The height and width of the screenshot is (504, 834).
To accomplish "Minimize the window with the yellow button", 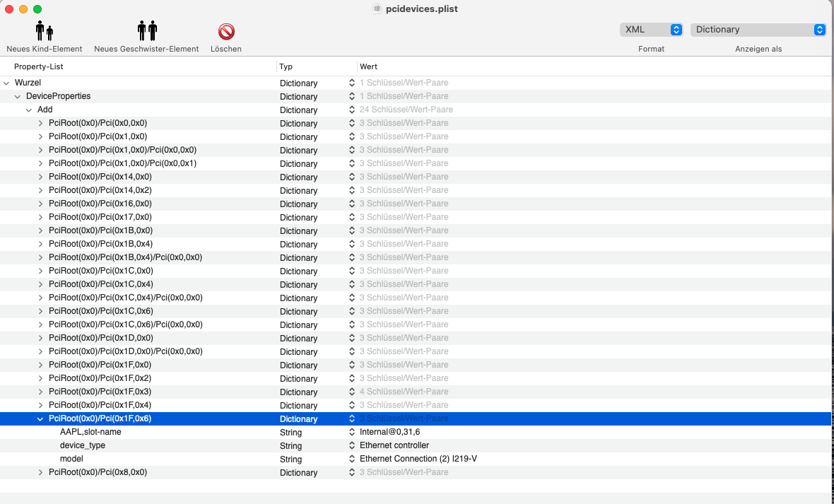I will coord(23,9).
